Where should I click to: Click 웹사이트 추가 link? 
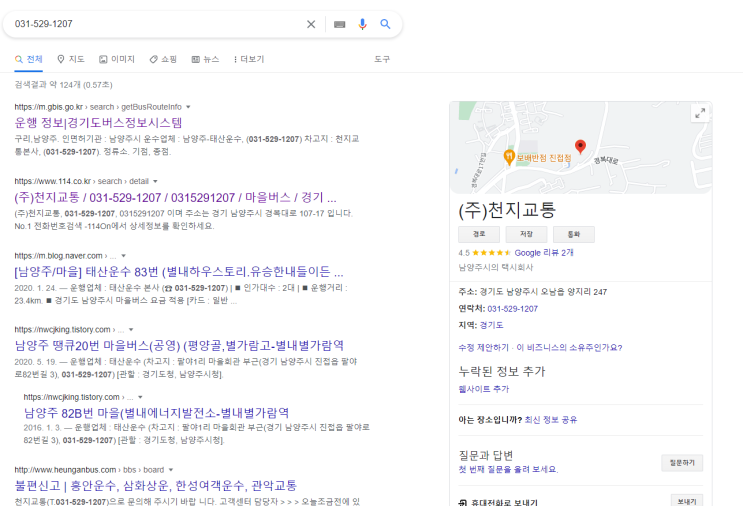click(484, 389)
